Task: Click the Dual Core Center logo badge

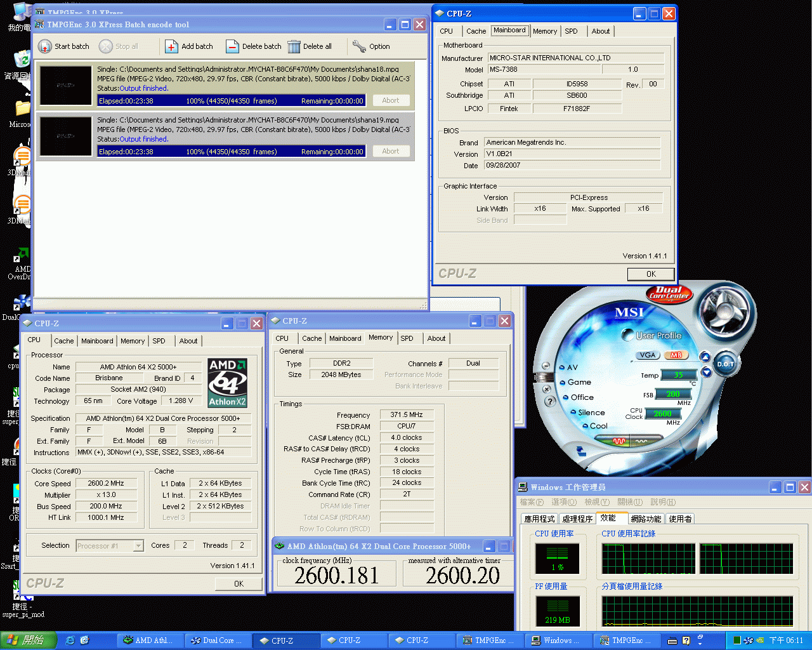Action: 669,293
